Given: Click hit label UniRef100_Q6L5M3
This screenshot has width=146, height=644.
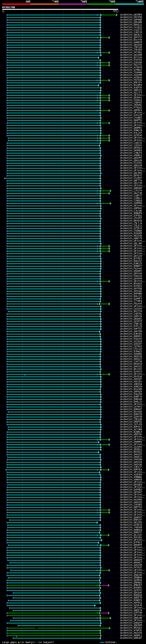Looking at the screenshot, I should 131,173.
